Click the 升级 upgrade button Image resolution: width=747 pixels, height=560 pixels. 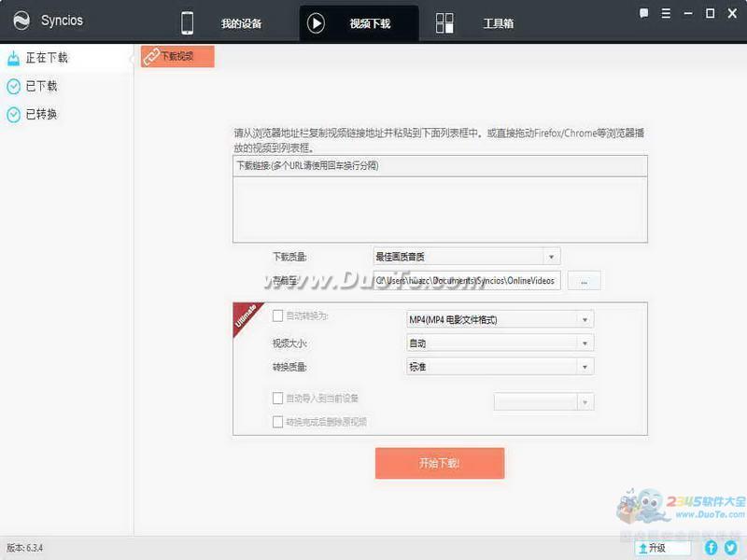[x=663, y=548]
